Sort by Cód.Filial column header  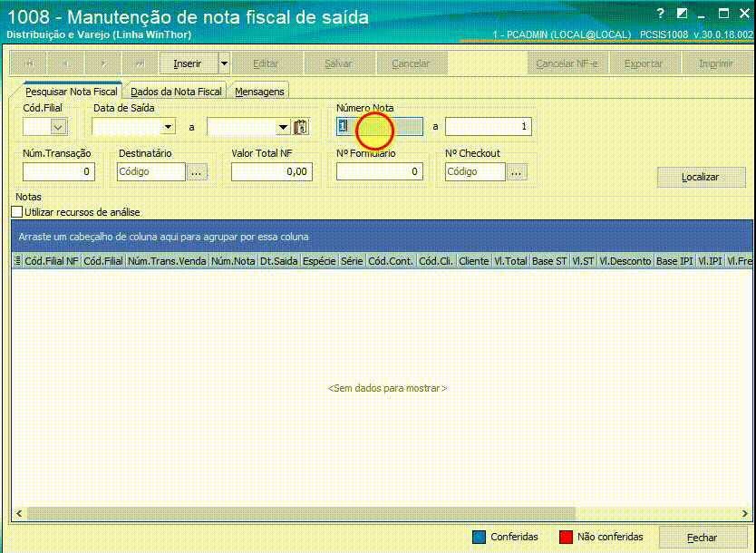click(103, 261)
